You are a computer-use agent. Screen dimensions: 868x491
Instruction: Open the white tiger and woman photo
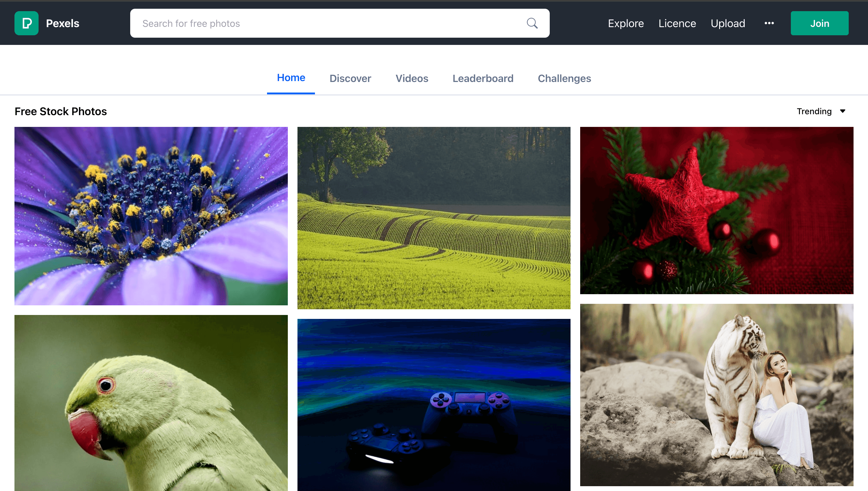coord(716,395)
